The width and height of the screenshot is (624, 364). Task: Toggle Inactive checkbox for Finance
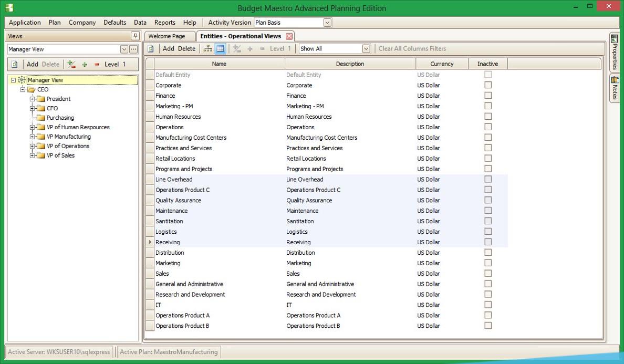488,96
